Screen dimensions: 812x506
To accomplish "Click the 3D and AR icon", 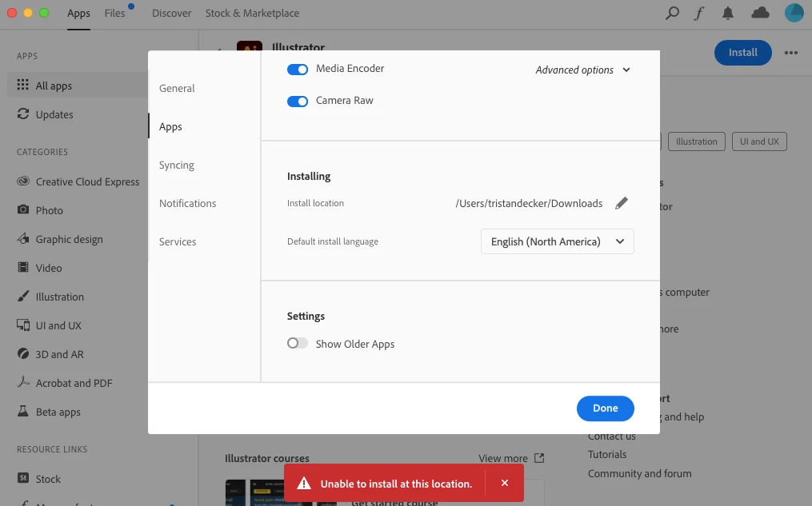I will [22, 353].
